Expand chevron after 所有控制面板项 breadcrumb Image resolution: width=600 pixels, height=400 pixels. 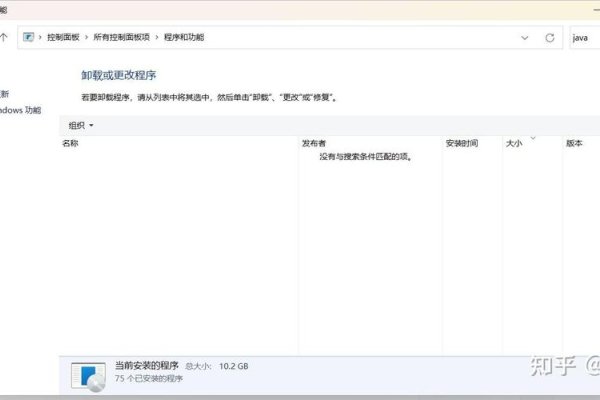pos(157,37)
